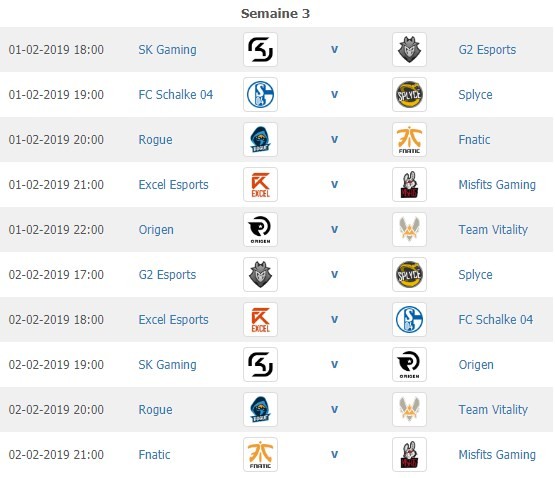
Task: Click Team Vitality logo opposite Origen
Action: 410,229
